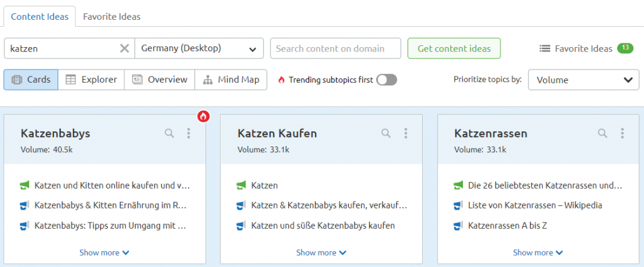Select the Cards view
Image resolution: width=644 pixels, height=267 pixels.
click(x=31, y=80)
